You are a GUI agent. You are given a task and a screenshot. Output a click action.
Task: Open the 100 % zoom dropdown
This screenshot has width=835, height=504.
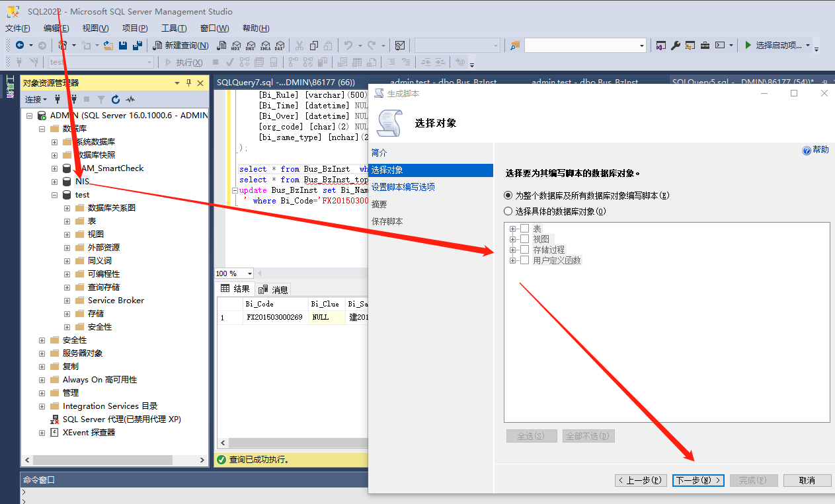click(249, 273)
